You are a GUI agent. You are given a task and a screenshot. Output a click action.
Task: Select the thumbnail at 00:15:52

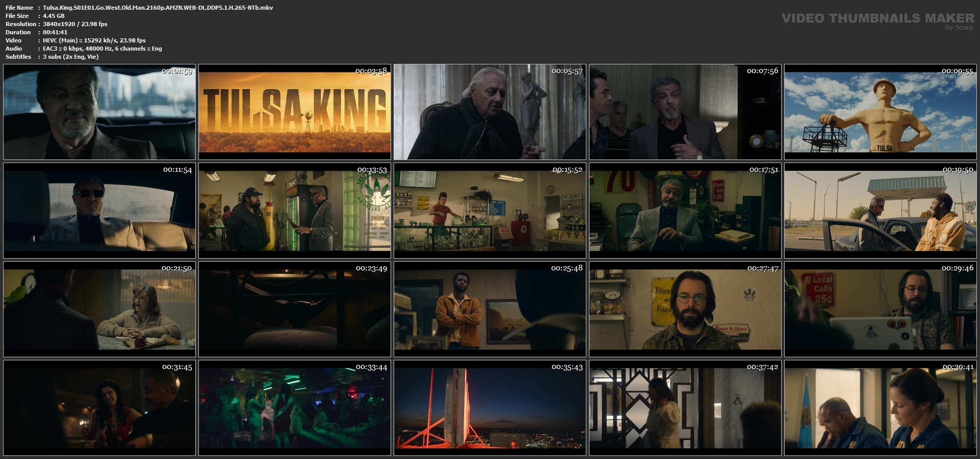[x=490, y=211]
